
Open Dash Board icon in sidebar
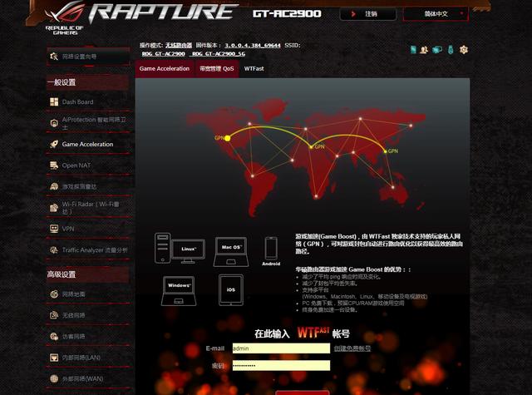[x=54, y=101]
